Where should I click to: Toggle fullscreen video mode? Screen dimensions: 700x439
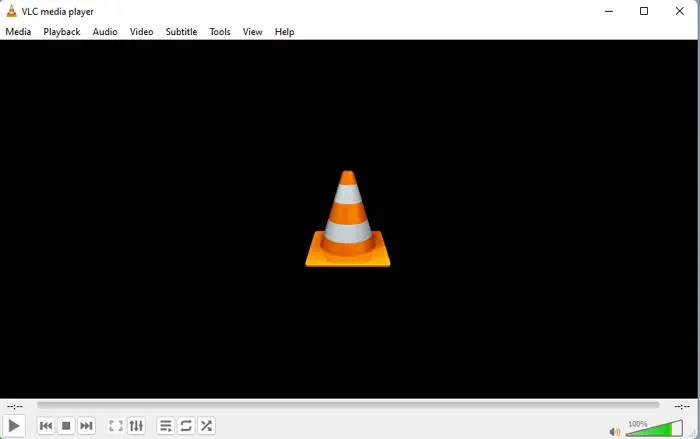tap(116, 426)
